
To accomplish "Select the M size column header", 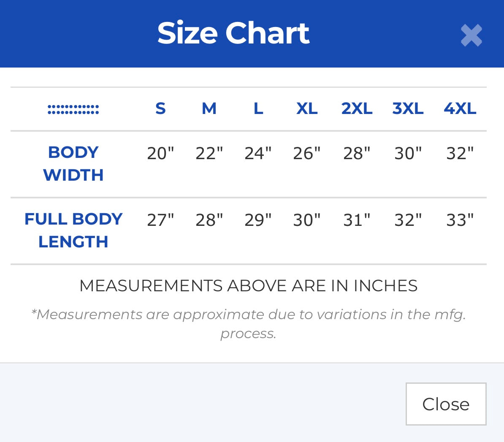I will coord(209,108).
